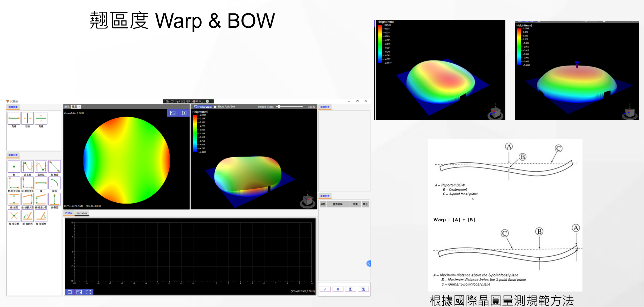Maximize the 3D剖線 window

tap(358, 101)
